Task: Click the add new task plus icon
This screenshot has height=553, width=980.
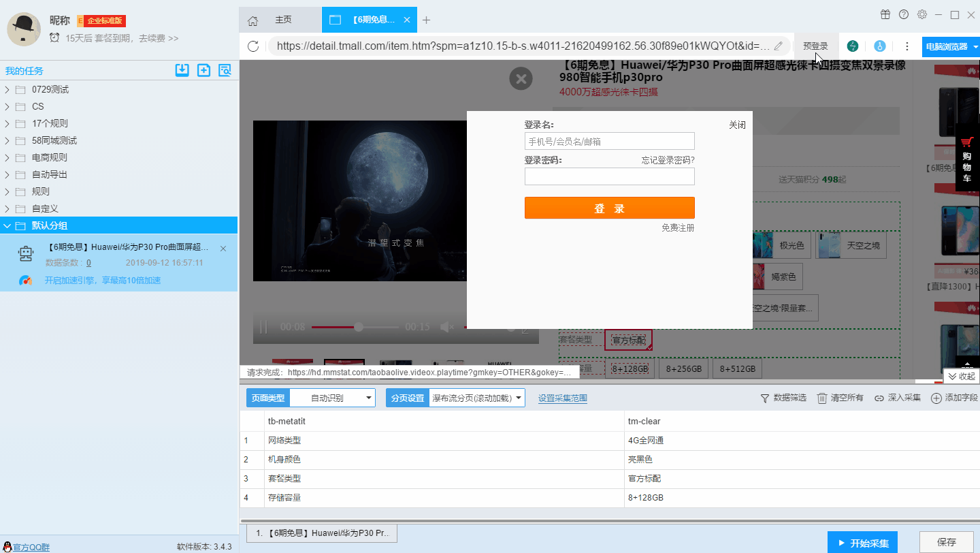Action: tap(203, 70)
